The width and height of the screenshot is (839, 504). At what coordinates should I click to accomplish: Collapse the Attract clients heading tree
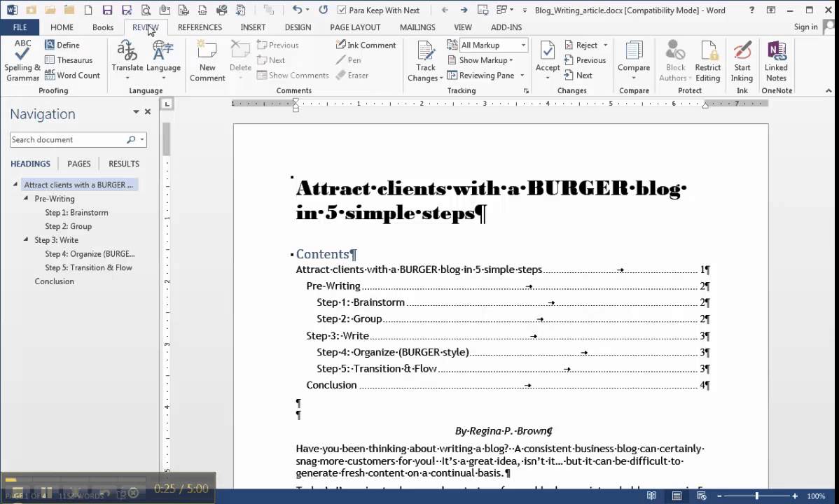click(x=15, y=184)
